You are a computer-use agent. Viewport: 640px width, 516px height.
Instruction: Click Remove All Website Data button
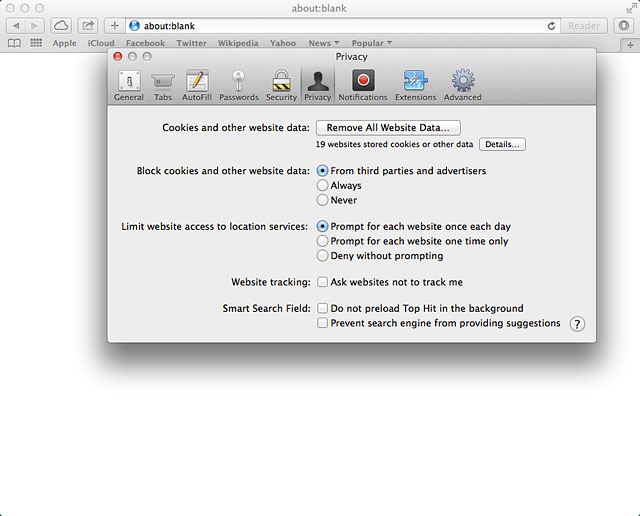tap(388, 128)
